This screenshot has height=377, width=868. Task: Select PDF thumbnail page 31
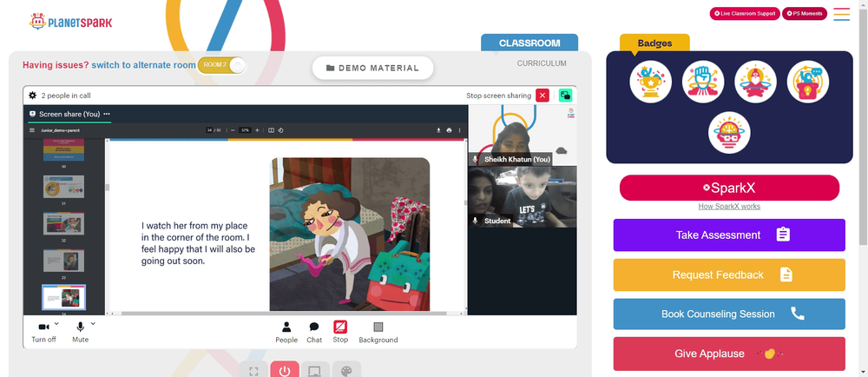tap(63, 187)
